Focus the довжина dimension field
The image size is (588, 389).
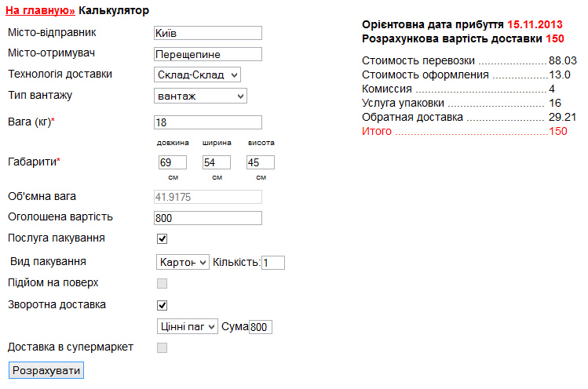click(x=172, y=162)
